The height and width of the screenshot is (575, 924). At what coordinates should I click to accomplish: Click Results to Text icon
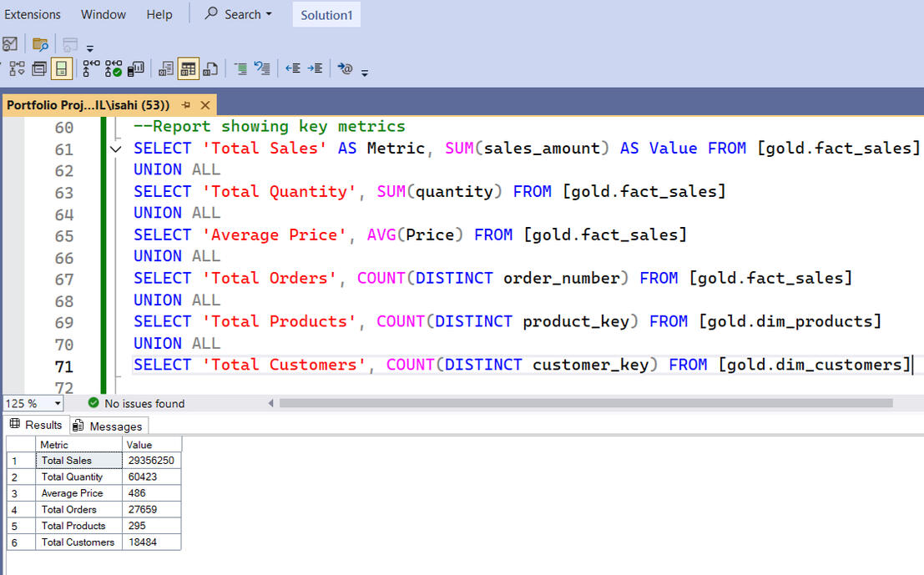click(x=167, y=69)
